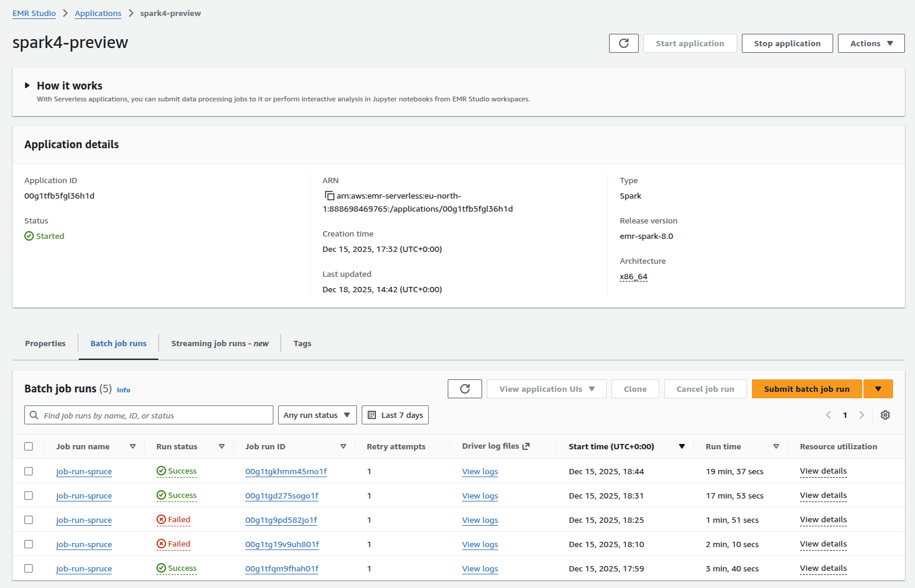
Task: Select all job runs checkbox
Action: point(28,446)
